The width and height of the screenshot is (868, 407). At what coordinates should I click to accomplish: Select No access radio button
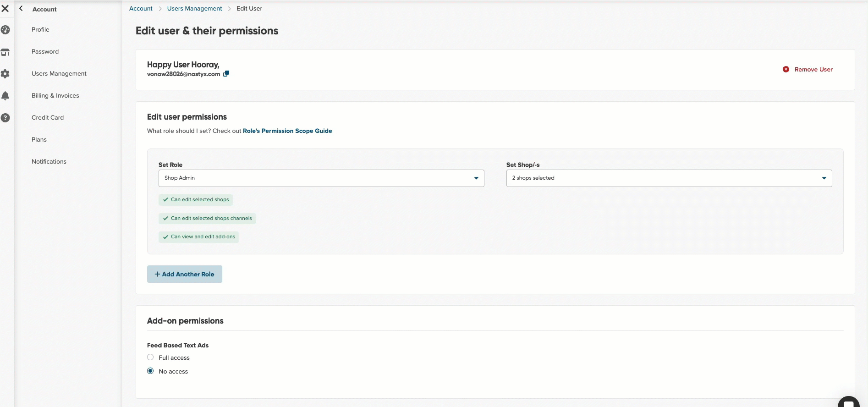coord(150,371)
